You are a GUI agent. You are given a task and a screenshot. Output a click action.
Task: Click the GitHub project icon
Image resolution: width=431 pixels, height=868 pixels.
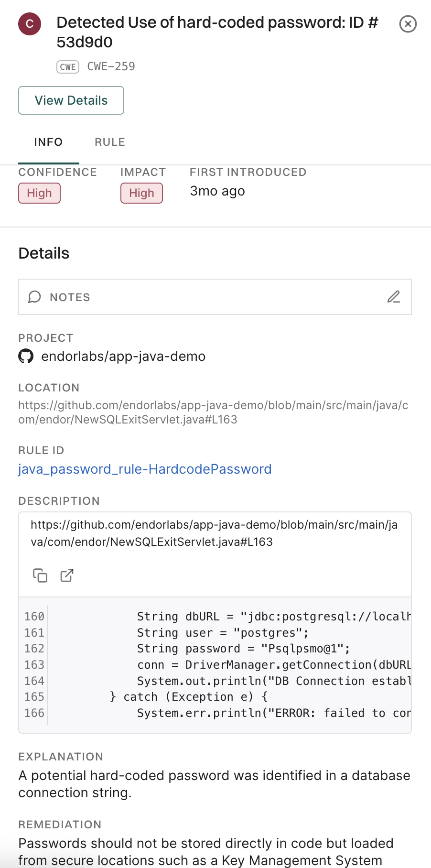(x=26, y=356)
